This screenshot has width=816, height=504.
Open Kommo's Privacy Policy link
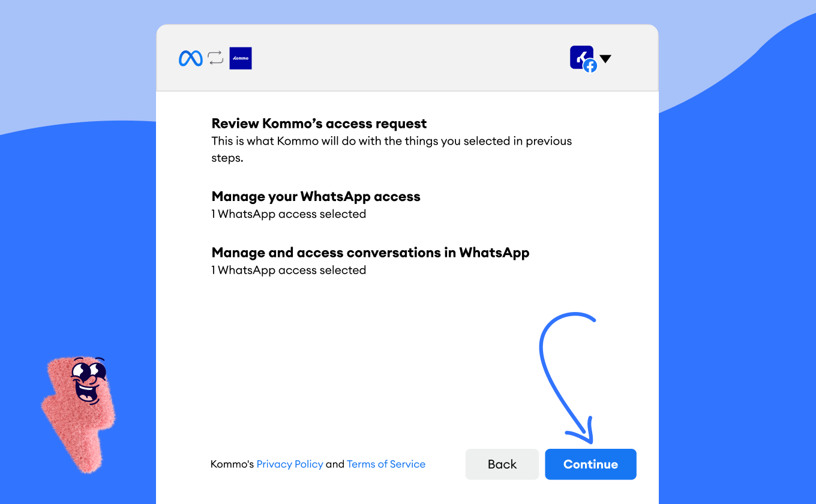290,464
